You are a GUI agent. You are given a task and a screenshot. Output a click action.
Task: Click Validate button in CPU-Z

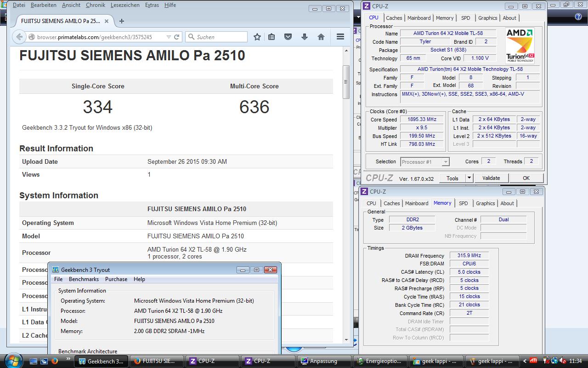pos(491,178)
